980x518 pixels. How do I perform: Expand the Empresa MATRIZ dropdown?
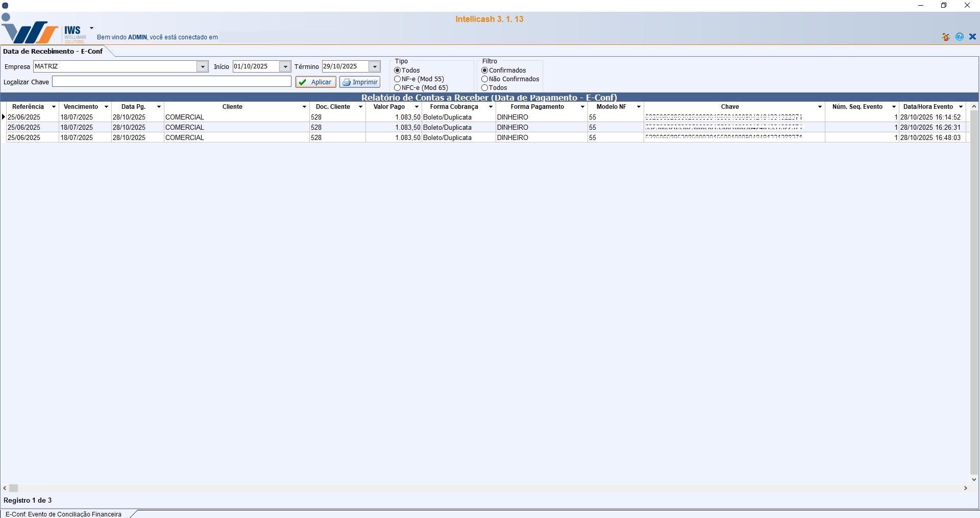click(x=203, y=67)
